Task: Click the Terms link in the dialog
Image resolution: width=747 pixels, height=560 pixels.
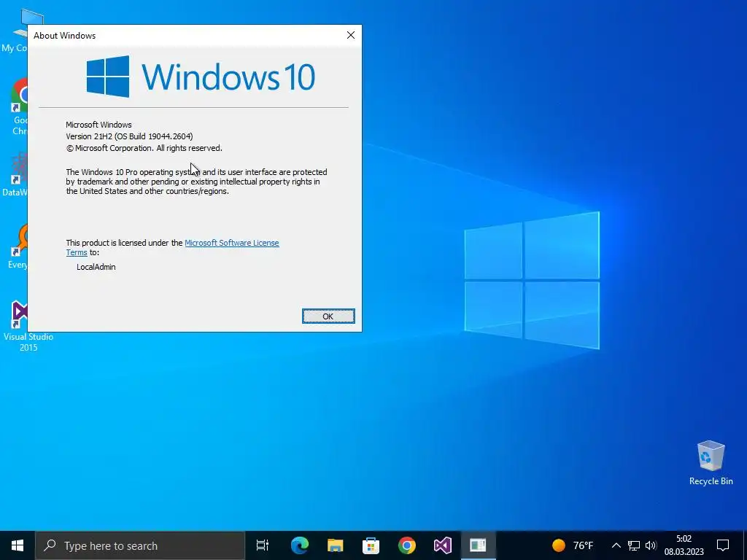Action: pyautogui.click(x=77, y=253)
